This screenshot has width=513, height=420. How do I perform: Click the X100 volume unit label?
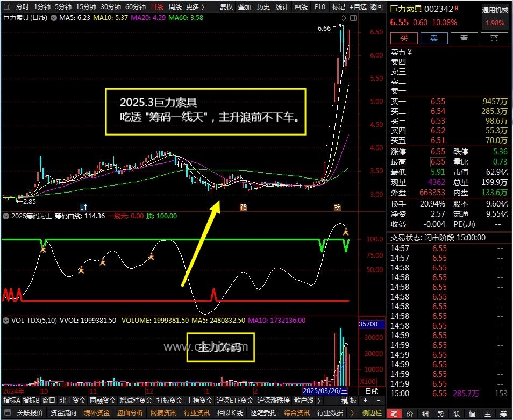(368, 381)
